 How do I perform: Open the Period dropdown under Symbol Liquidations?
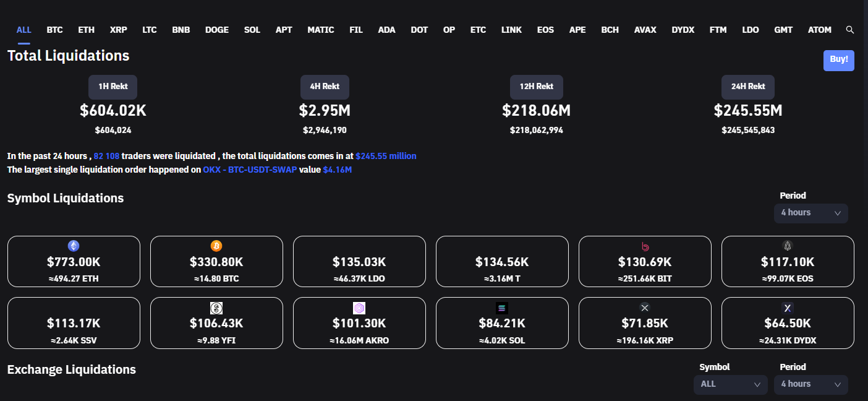pos(811,213)
